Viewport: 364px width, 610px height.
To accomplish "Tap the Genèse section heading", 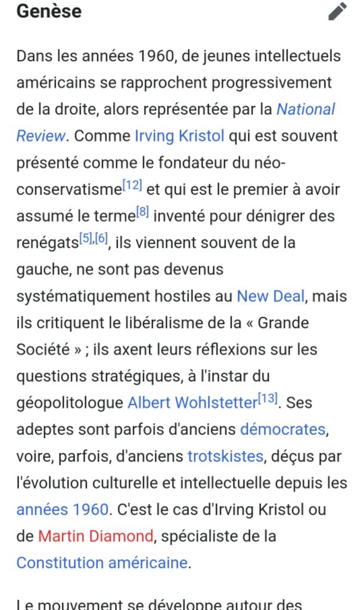I will pos(49,11).
